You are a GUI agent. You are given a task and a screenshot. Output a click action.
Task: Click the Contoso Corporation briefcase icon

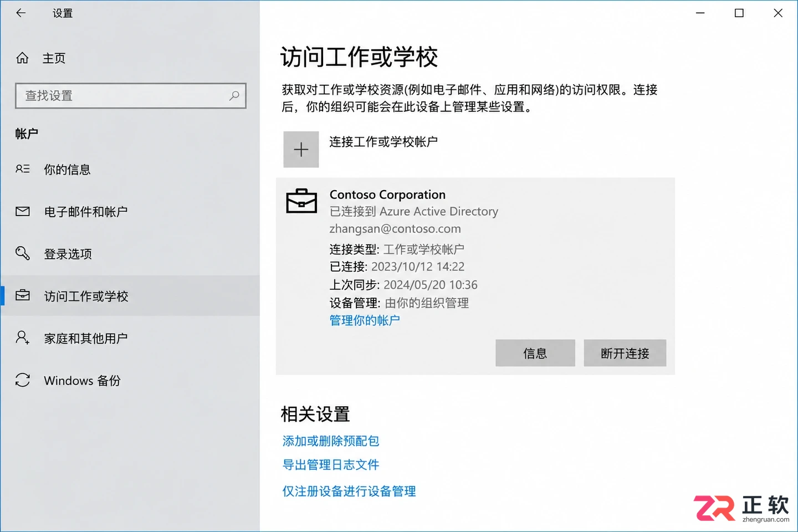301,201
